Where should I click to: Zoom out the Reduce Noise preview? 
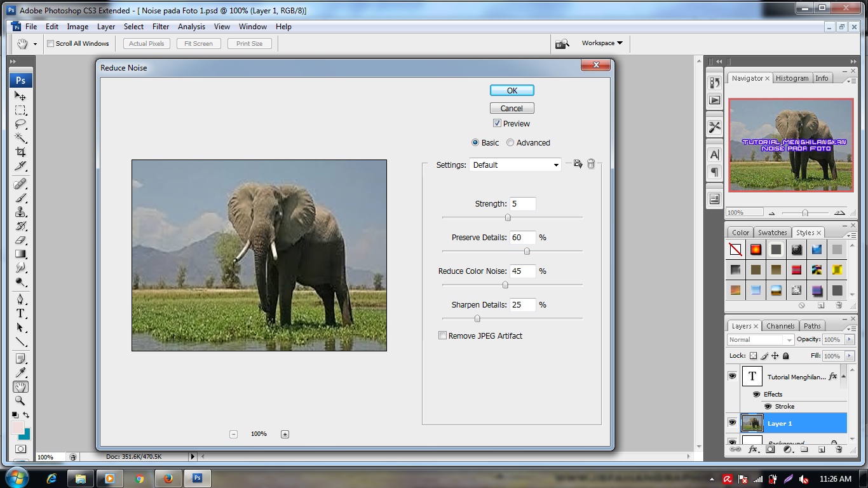click(234, 434)
